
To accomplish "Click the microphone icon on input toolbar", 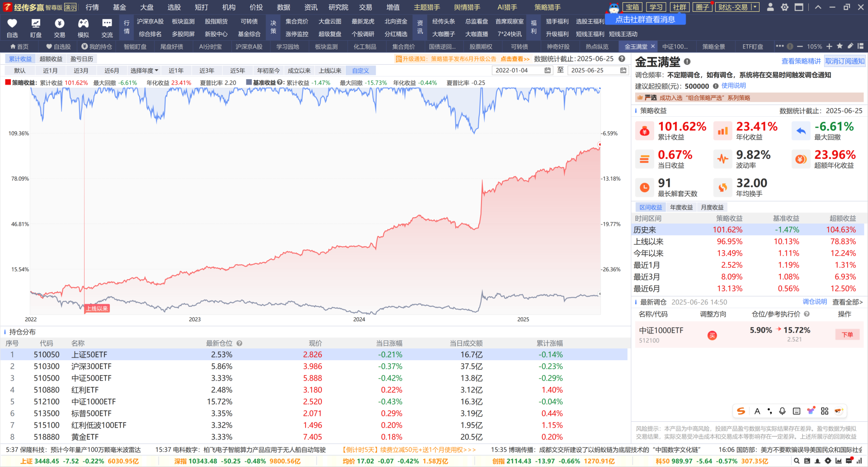I will click(x=782, y=411).
